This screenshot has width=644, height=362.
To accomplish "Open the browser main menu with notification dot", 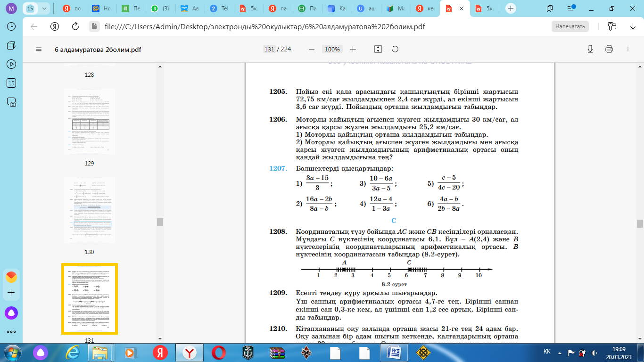I will pyautogui.click(x=571, y=8).
